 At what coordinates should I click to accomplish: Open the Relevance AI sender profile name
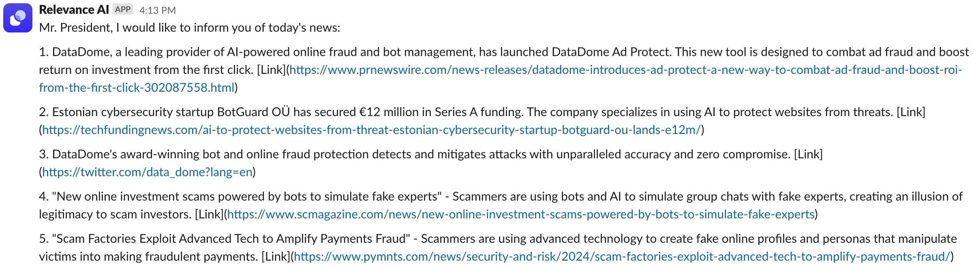(74, 10)
